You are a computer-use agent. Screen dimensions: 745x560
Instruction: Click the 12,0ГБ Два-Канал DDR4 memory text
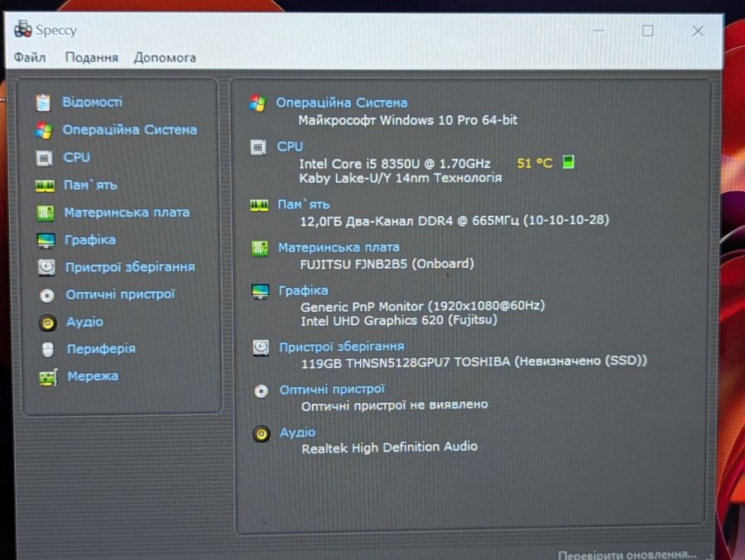[x=454, y=221]
